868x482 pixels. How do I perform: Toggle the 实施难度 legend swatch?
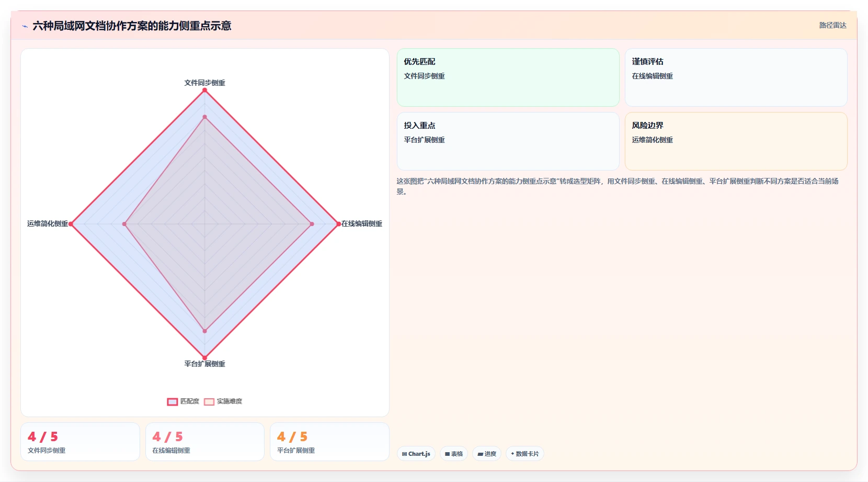click(209, 401)
